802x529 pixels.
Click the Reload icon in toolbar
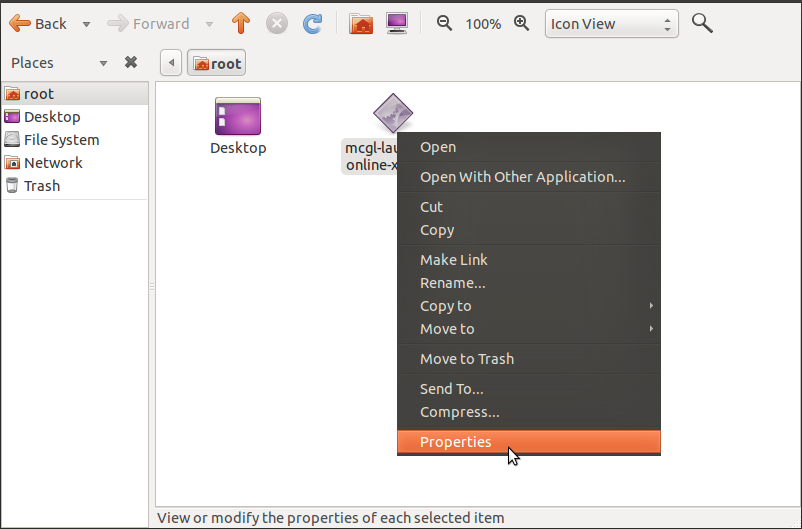pos(312,23)
